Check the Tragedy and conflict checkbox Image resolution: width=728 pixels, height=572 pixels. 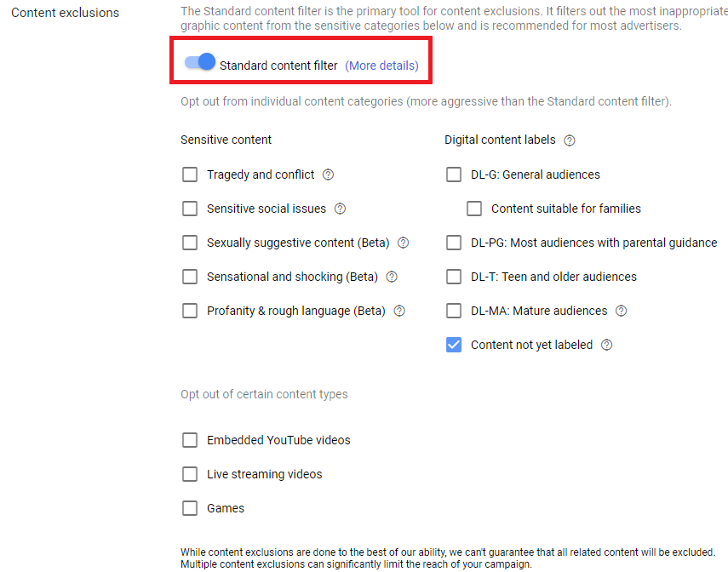tap(189, 174)
